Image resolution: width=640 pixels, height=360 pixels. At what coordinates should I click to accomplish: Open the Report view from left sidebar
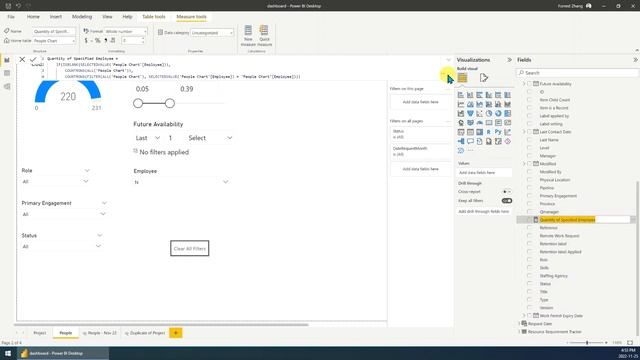coord(7,60)
